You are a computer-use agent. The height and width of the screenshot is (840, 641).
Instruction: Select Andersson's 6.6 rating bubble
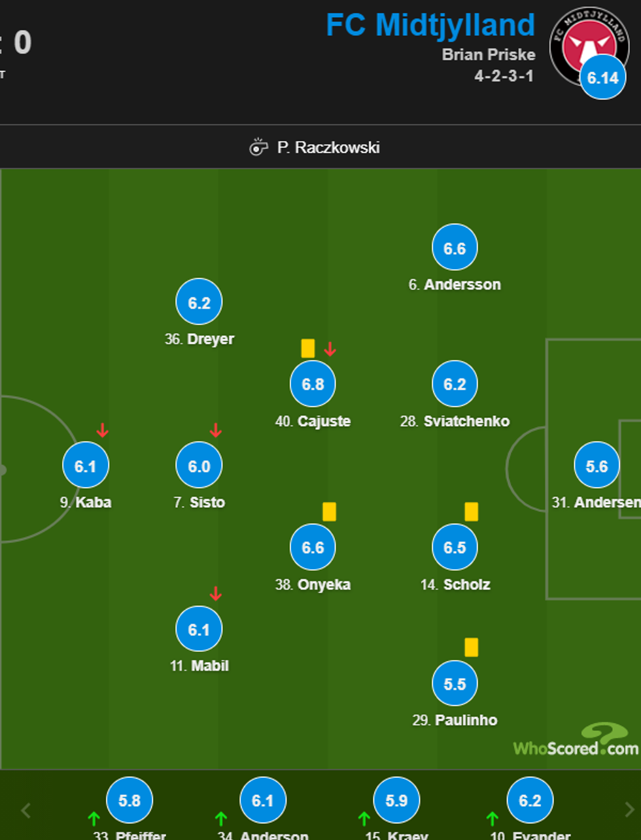pos(455,248)
